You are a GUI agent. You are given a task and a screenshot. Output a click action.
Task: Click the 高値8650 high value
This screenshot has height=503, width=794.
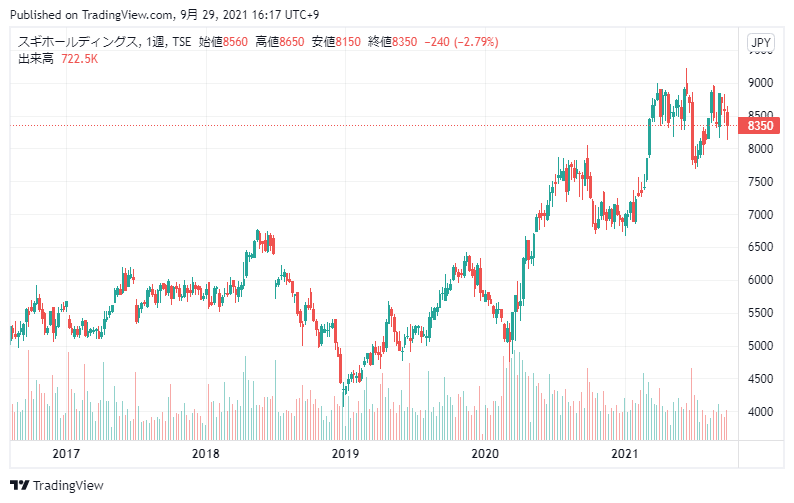pos(280,42)
